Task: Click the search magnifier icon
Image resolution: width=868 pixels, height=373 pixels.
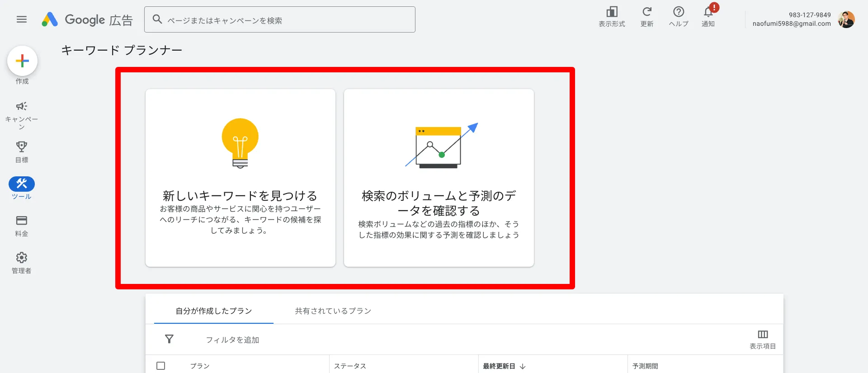Action: [x=157, y=19]
